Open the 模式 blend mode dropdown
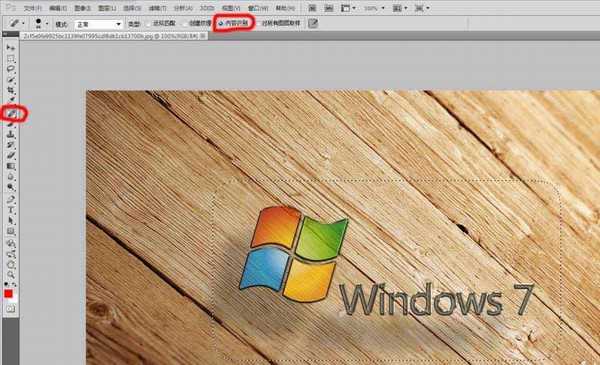Viewport: 600px width, 365px height. coord(99,24)
